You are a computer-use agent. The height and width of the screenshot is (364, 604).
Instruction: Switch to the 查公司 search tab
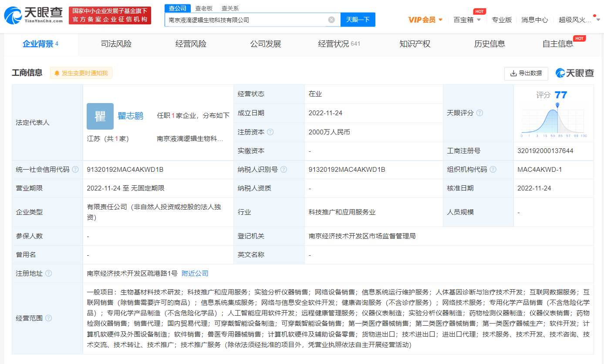tap(178, 8)
